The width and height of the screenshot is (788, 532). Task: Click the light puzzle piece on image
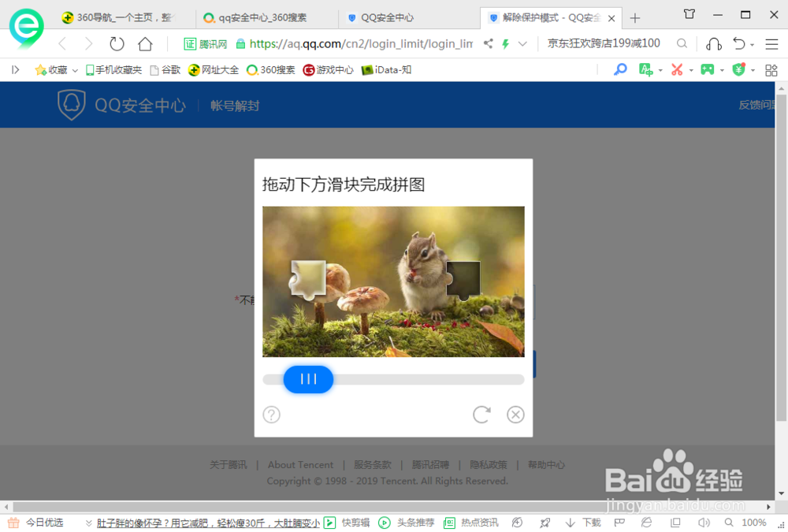tap(307, 280)
